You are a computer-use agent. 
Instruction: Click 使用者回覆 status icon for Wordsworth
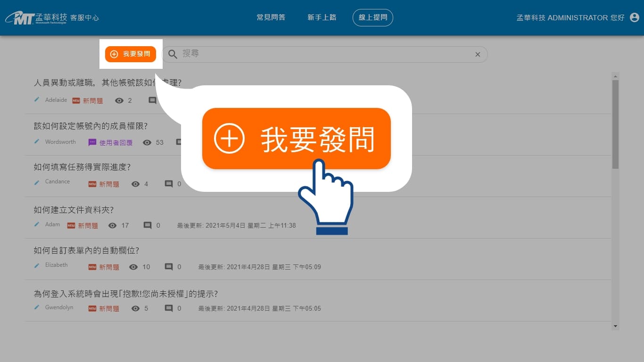[x=92, y=142]
